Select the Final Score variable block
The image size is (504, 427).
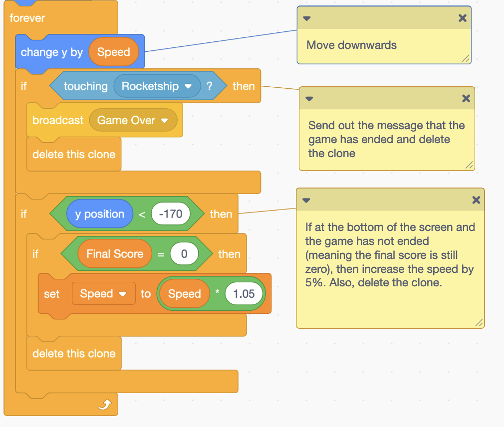[x=114, y=254]
